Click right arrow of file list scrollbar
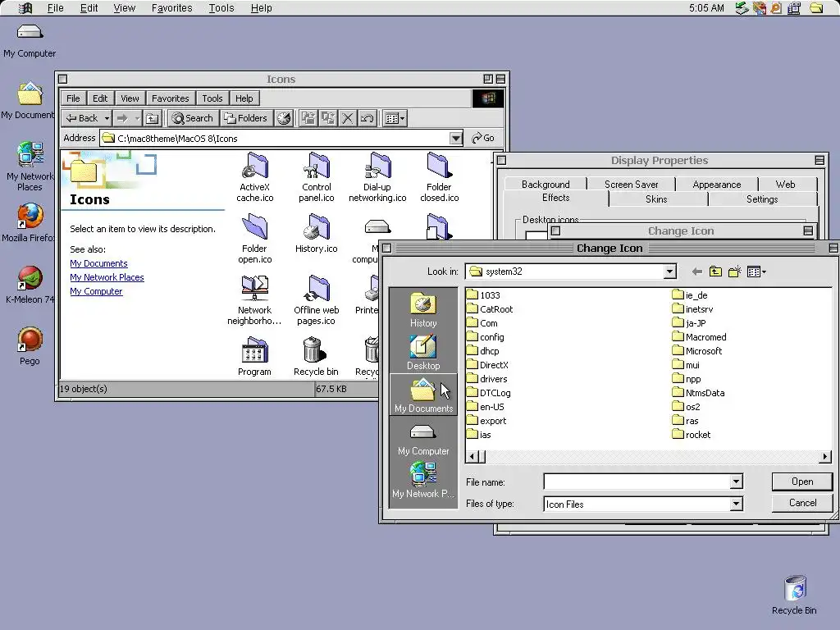This screenshot has height=630, width=840. pyautogui.click(x=825, y=457)
